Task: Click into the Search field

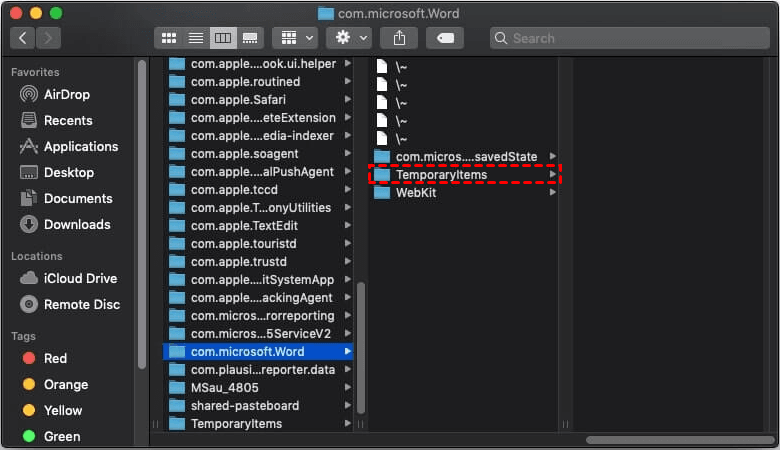Action: [x=630, y=38]
